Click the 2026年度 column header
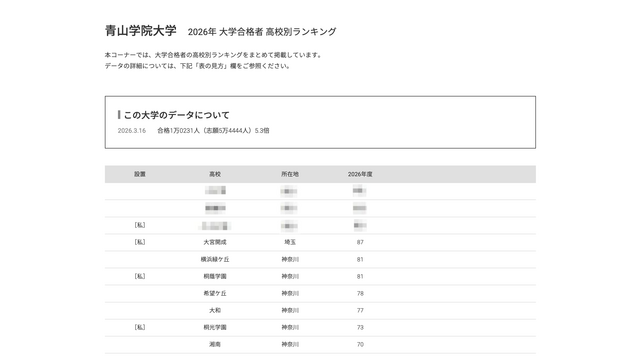Viewport: 640px width, 360px height. coord(360,174)
